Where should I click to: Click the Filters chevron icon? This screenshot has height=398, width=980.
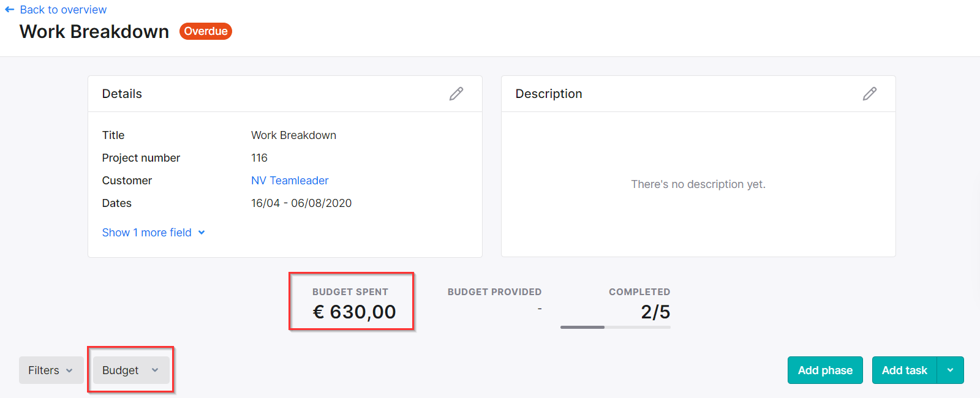69,370
